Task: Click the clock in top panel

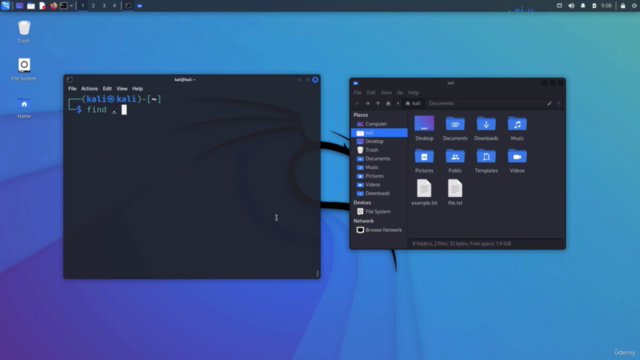Action: click(x=607, y=6)
